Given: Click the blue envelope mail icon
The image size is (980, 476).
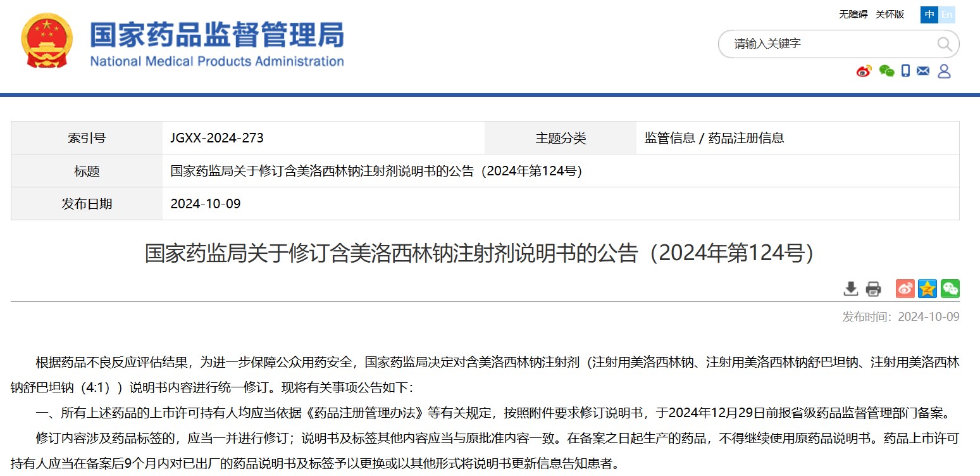Looking at the screenshot, I should click(923, 71).
